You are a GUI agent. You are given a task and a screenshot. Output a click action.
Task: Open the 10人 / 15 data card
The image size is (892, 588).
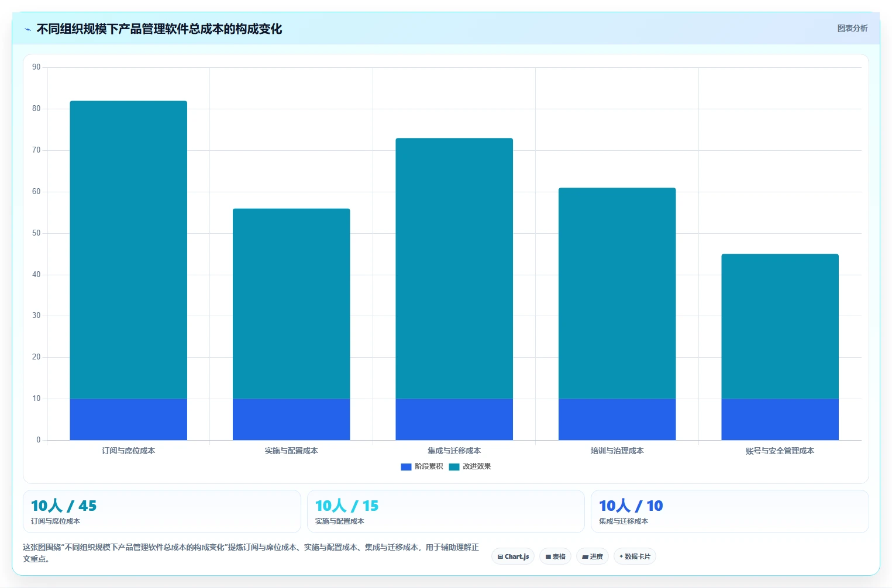click(x=446, y=511)
